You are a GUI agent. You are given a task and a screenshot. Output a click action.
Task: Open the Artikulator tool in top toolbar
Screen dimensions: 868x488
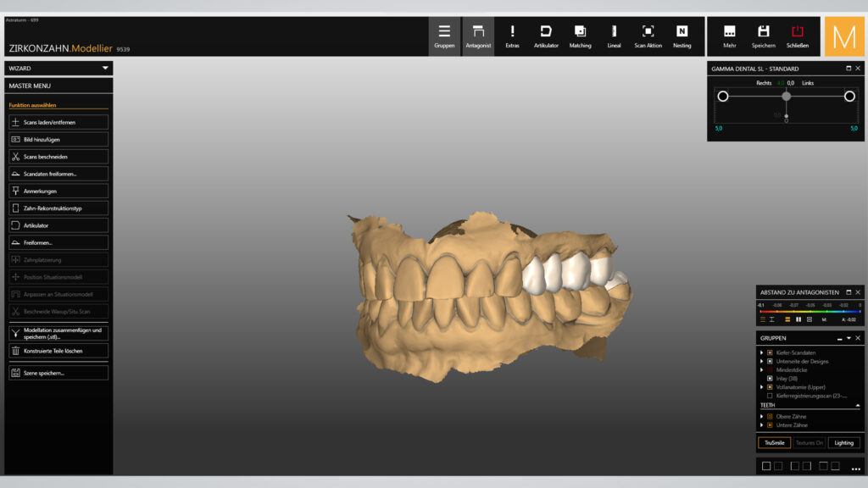click(x=546, y=36)
